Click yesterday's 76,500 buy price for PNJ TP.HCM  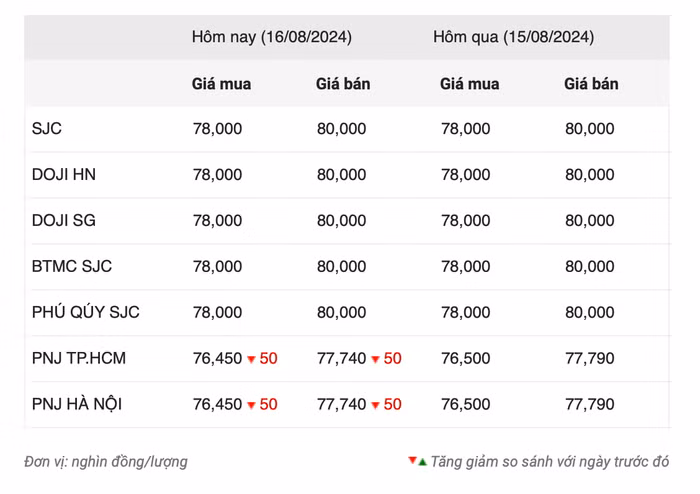(x=465, y=359)
